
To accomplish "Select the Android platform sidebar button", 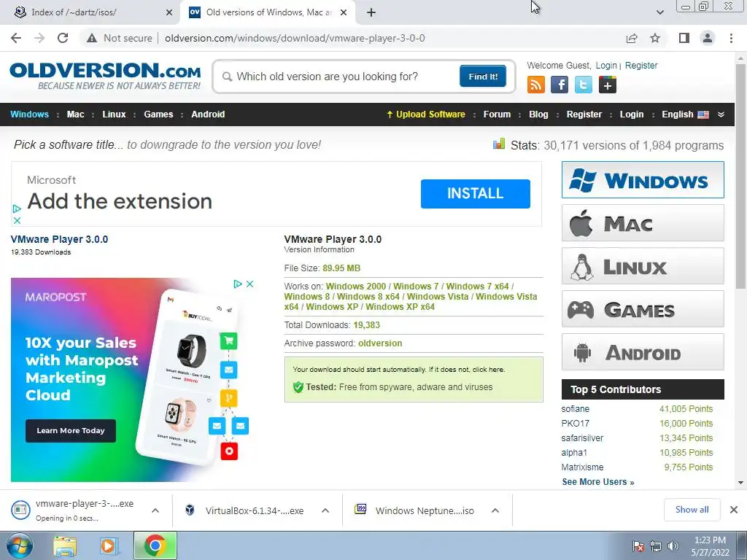I will (x=643, y=352).
